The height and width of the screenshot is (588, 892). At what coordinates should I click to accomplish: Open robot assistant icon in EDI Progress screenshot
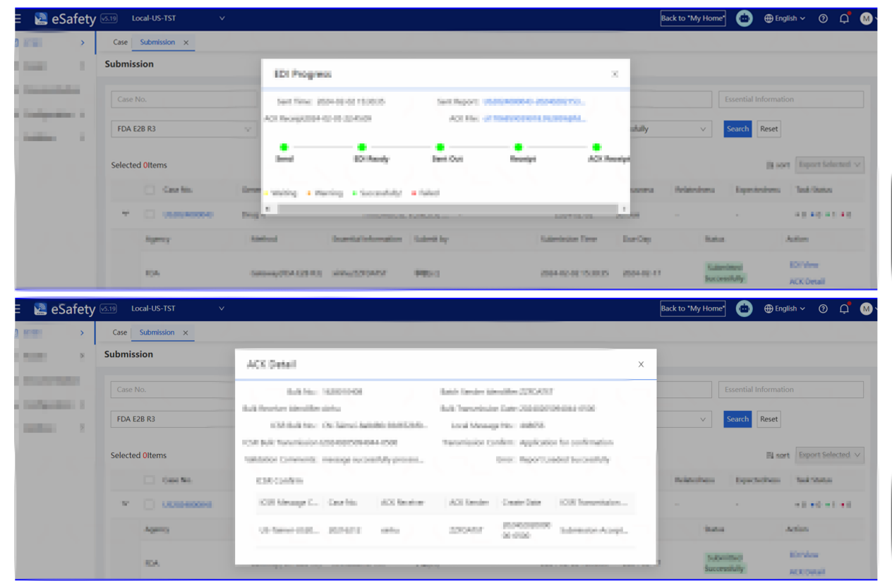(x=744, y=18)
